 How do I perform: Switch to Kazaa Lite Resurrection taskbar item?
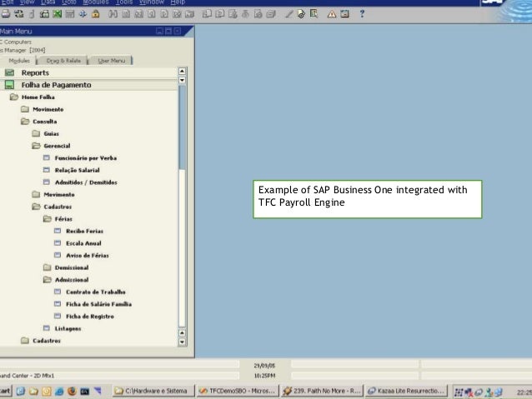pos(406,391)
